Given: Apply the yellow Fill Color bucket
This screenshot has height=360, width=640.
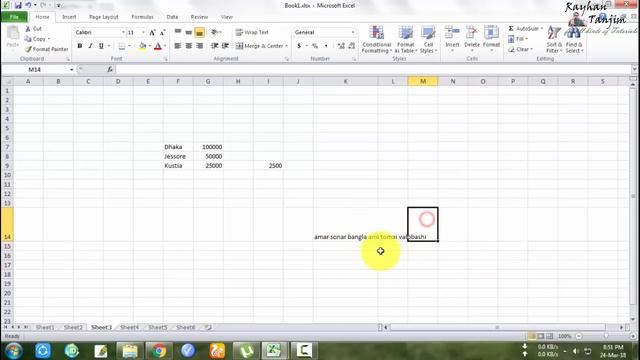Looking at the screenshot, I should click(x=142, y=46).
